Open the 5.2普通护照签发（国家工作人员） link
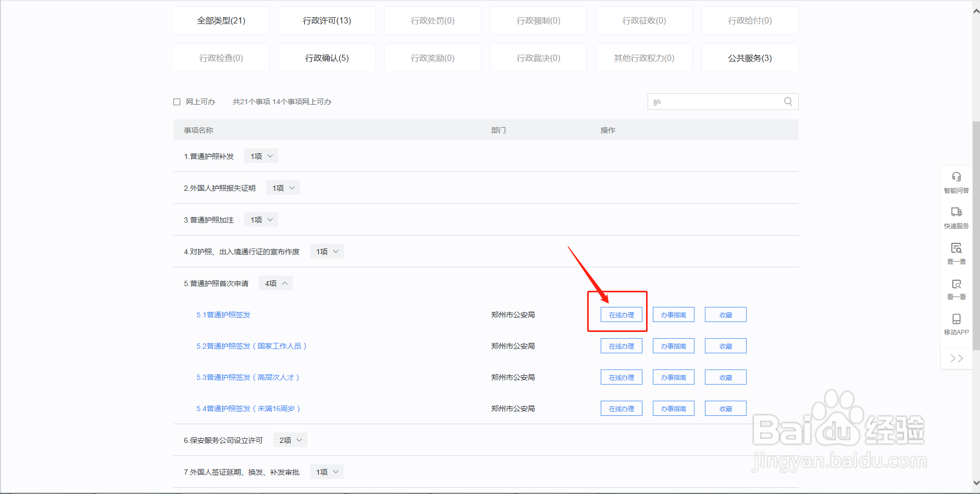Image resolution: width=980 pixels, height=494 pixels. pos(251,345)
